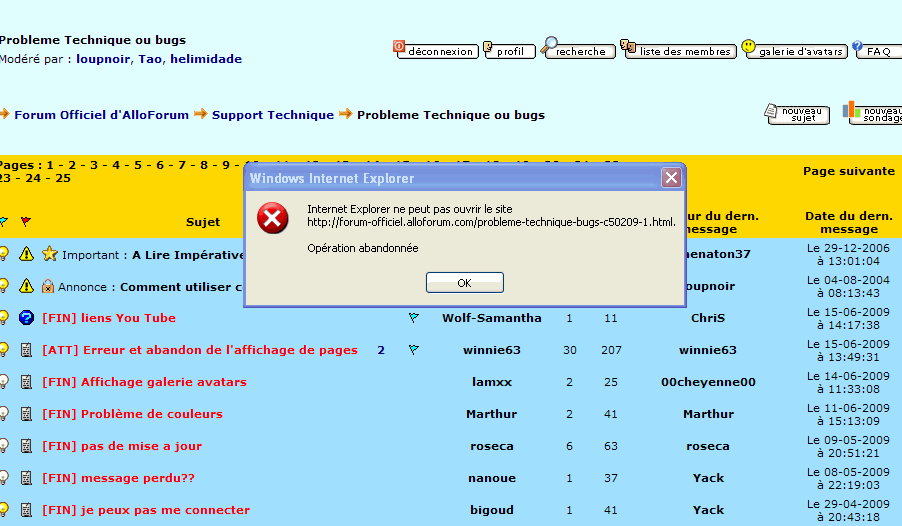Open page 2 of Erreur et abandon topic
The width and height of the screenshot is (902, 526).
click(381, 350)
